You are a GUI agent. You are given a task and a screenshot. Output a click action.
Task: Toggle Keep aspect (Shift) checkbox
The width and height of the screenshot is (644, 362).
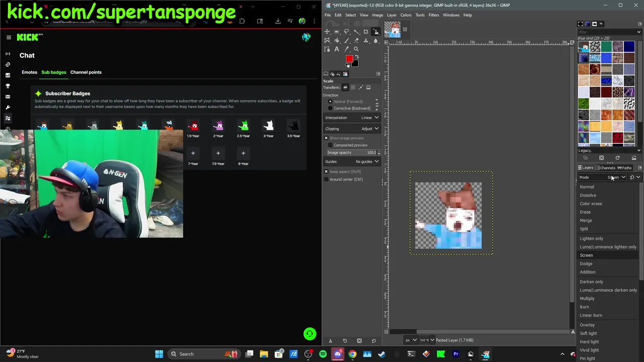pos(326,171)
